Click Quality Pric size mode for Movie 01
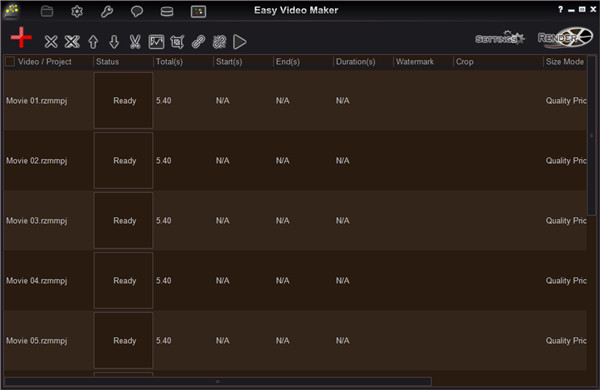This screenshot has width=600, height=390. pos(566,101)
